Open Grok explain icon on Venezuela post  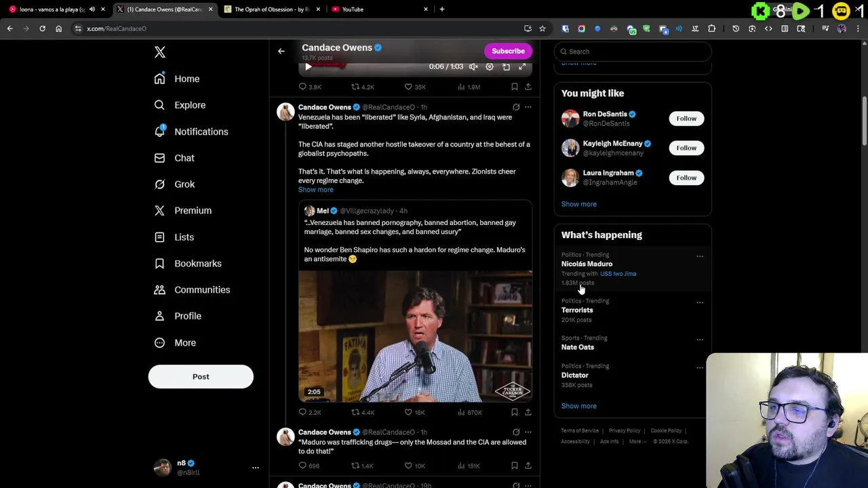pyautogui.click(x=516, y=107)
